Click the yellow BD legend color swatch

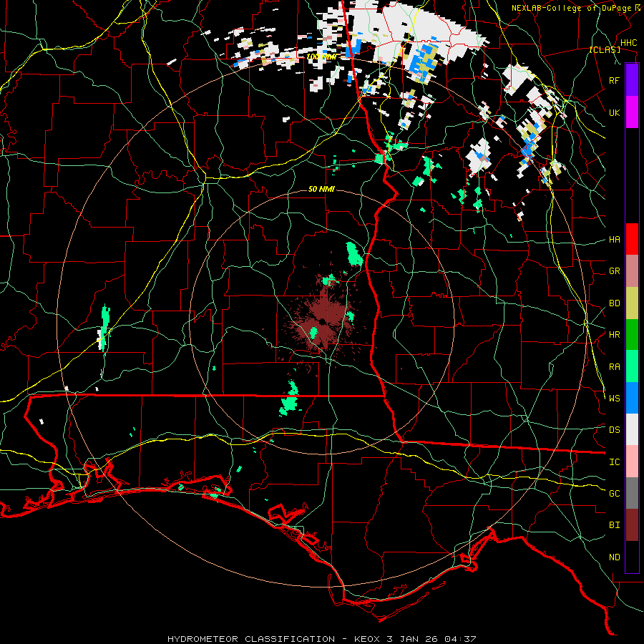632,303
